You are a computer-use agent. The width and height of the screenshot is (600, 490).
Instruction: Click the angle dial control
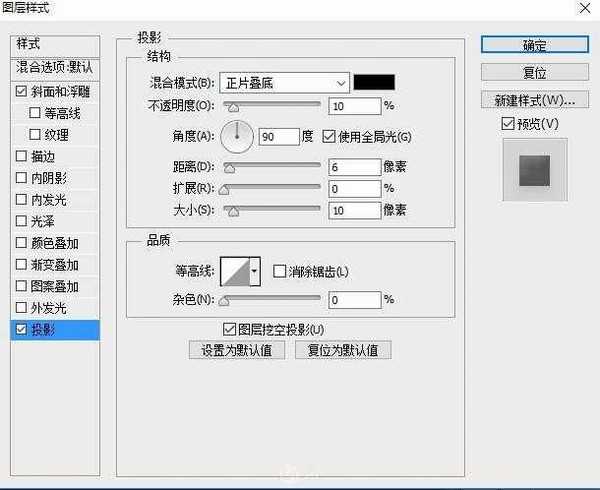(237, 136)
